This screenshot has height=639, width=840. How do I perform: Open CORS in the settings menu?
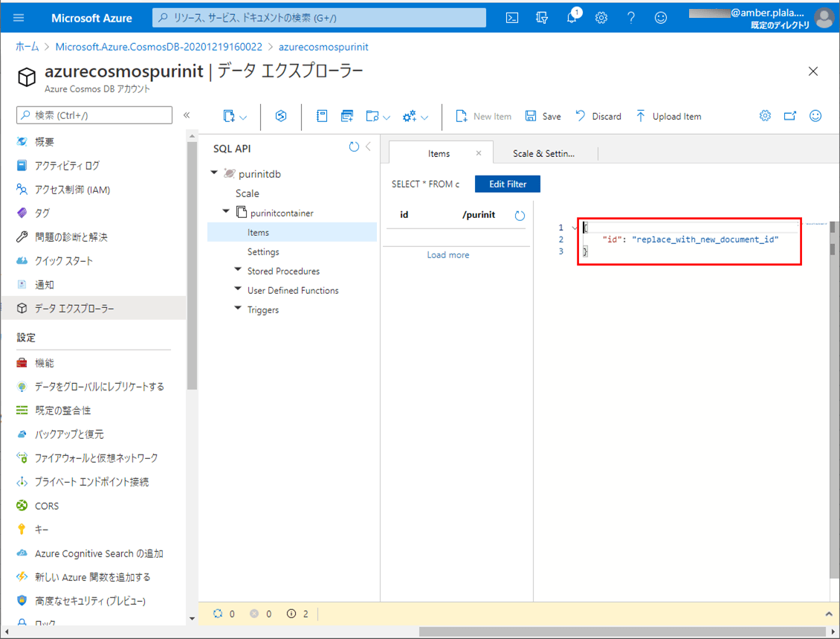[x=47, y=506]
